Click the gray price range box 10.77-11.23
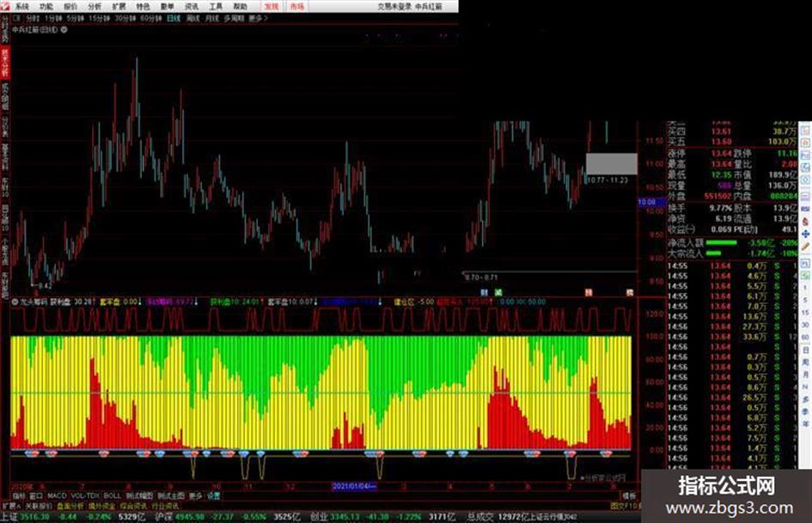Screen dimensions: 812x523 [612, 164]
